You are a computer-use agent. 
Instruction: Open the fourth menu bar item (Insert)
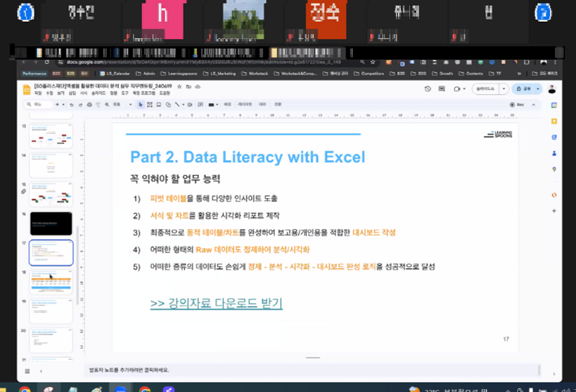(73, 94)
